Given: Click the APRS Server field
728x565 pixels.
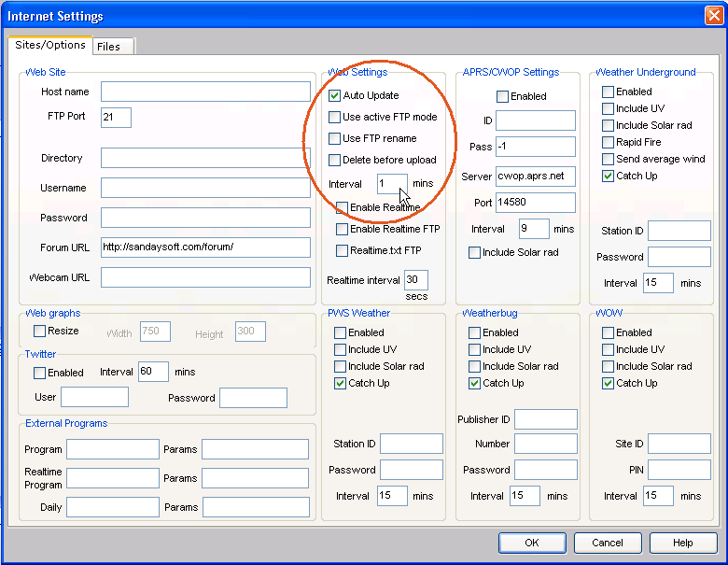Looking at the screenshot, I should point(536,177).
